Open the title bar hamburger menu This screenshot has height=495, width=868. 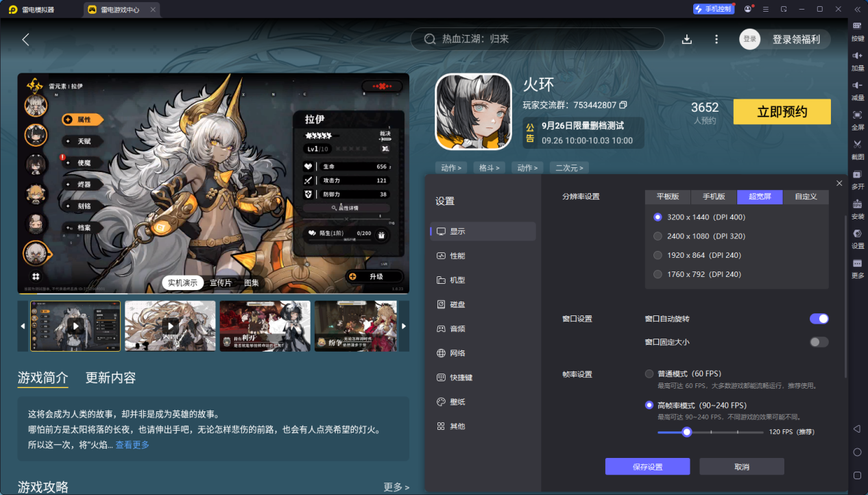click(765, 9)
